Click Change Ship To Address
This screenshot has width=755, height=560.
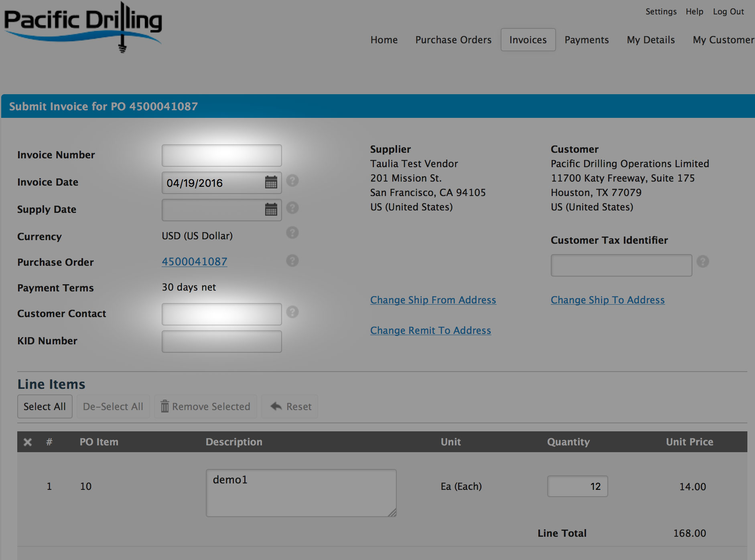coord(608,300)
